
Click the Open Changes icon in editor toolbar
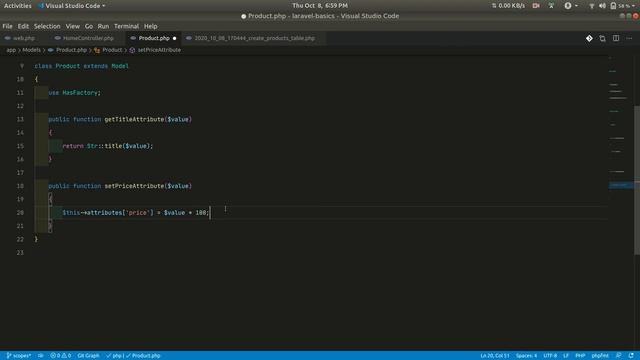pos(602,38)
